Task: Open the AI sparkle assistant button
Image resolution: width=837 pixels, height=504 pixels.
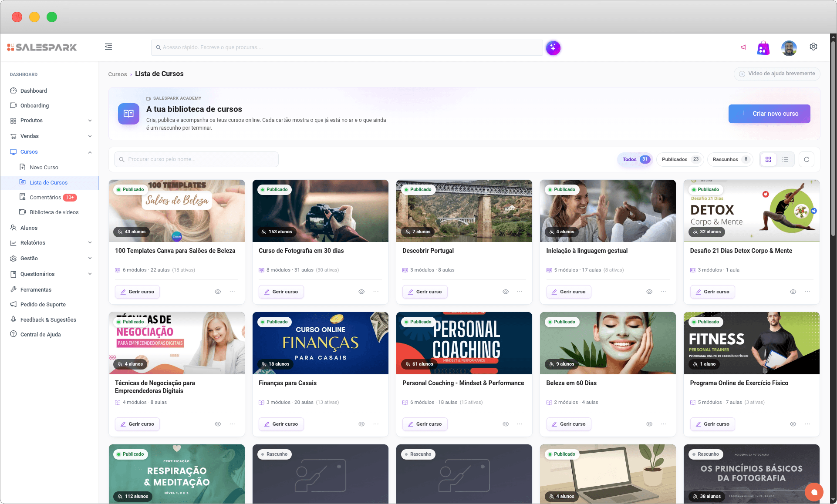Action: tap(553, 48)
